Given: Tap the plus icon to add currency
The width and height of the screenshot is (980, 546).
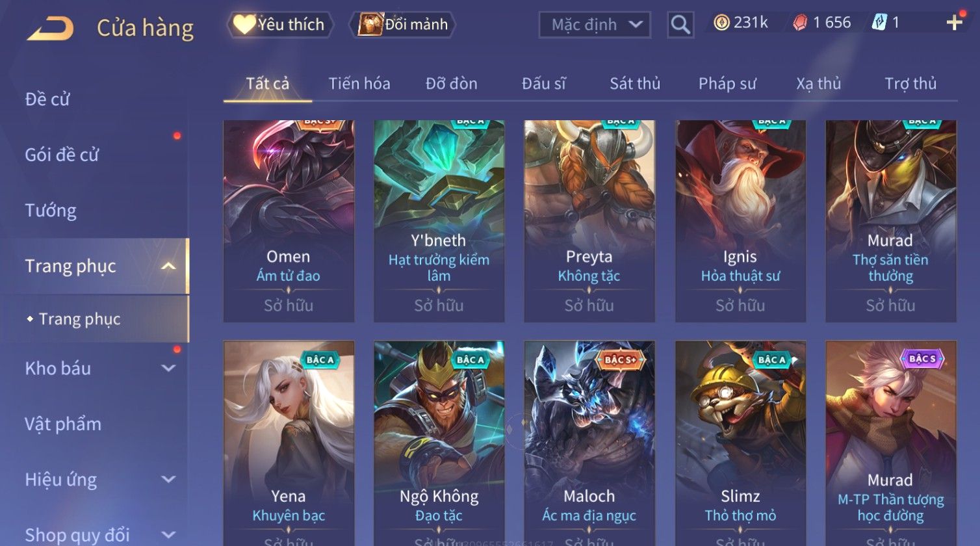Looking at the screenshot, I should pyautogui.click(x=954, y=23).
